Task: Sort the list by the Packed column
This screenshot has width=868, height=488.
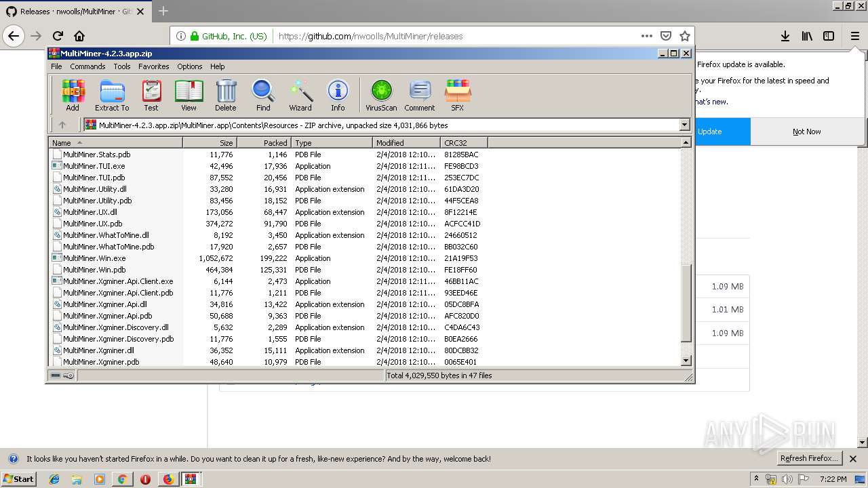Action: click(264, 142)
